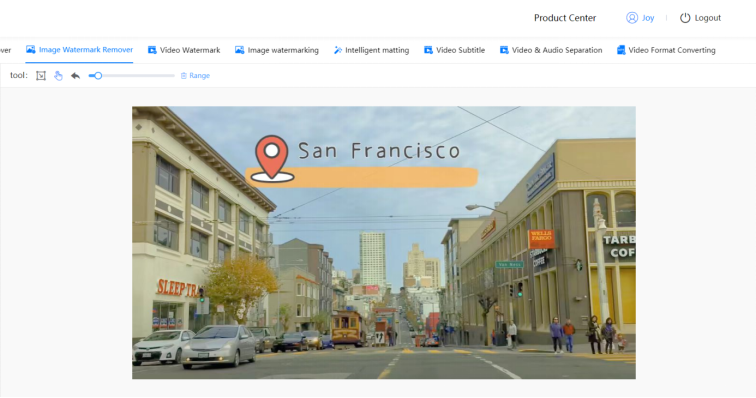Open the Product Center link
The image size is (756, 398).
pyautogui.click(x=565, y=18)
